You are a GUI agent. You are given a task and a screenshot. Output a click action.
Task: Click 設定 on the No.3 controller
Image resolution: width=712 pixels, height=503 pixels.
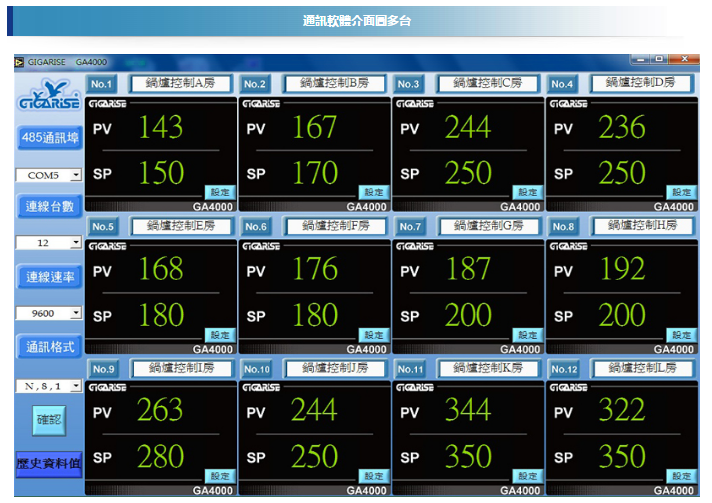tap(528, 192)
